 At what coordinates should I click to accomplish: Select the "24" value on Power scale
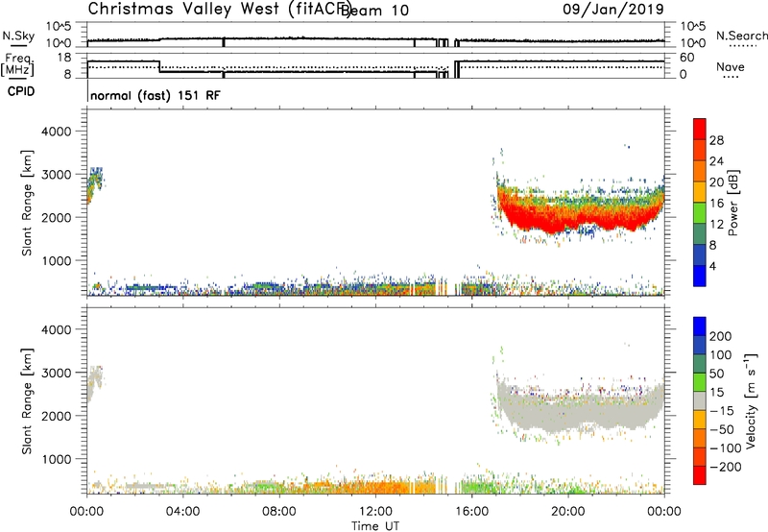[716, 161]
